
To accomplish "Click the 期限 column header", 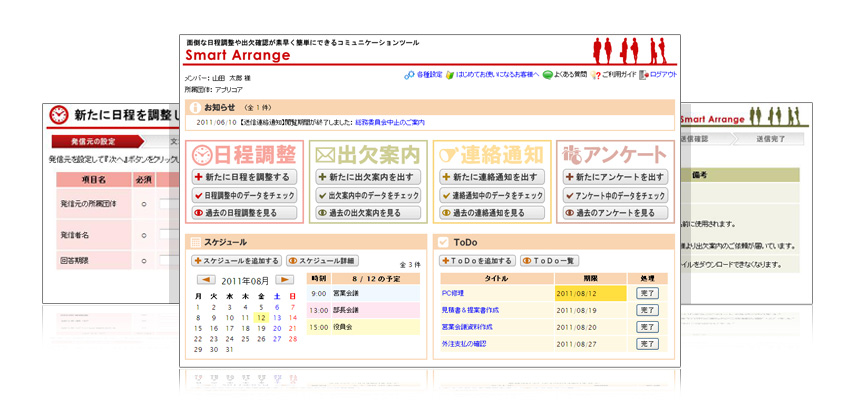I will 591,278.
